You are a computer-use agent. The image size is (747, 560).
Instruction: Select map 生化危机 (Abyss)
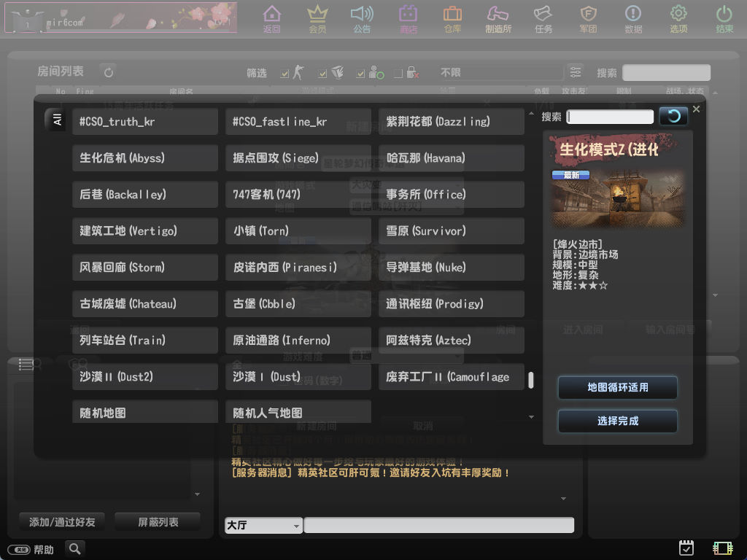tap(145, 157)
